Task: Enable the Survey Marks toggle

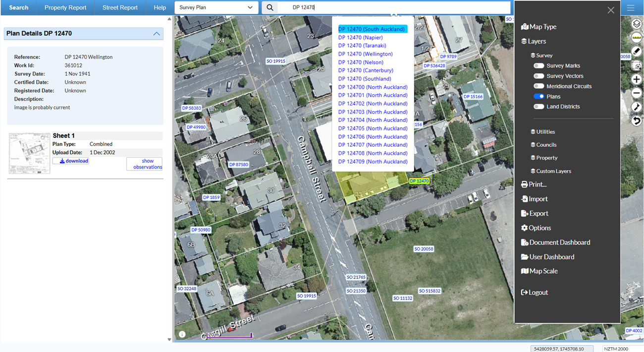Action: click(x=538, y=65)
